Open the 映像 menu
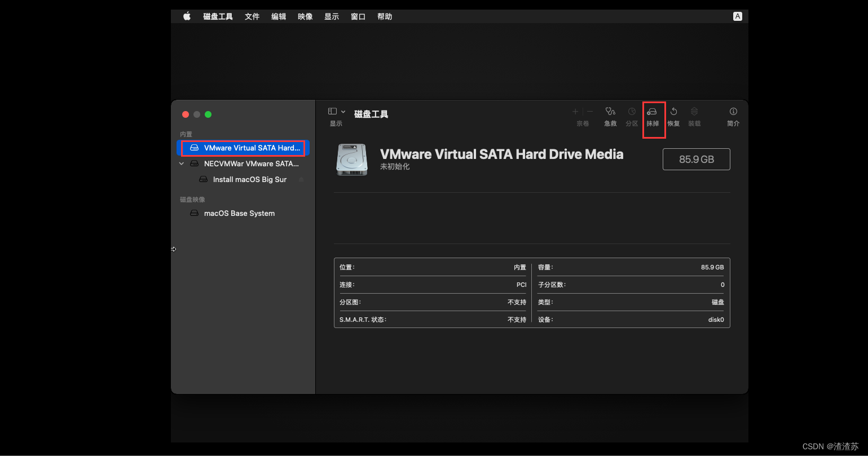Screen dimensions: 868x456 point(305,16)
